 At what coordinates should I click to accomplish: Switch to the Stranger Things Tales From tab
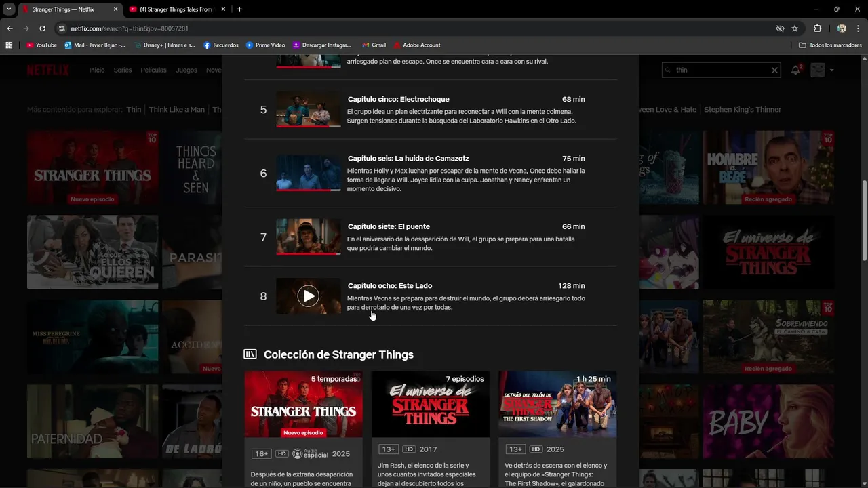coord(176,9)
